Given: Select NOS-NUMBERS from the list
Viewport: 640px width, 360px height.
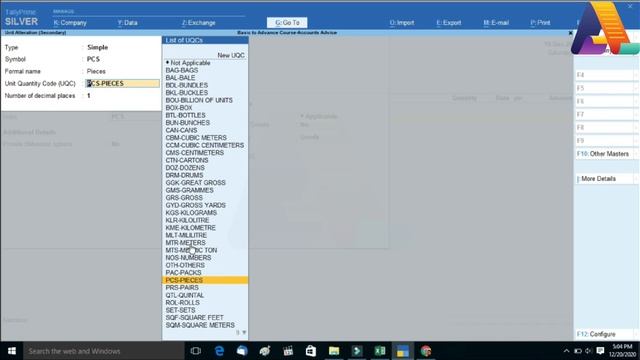Looking at the screenshot, I should coord(188,258).
